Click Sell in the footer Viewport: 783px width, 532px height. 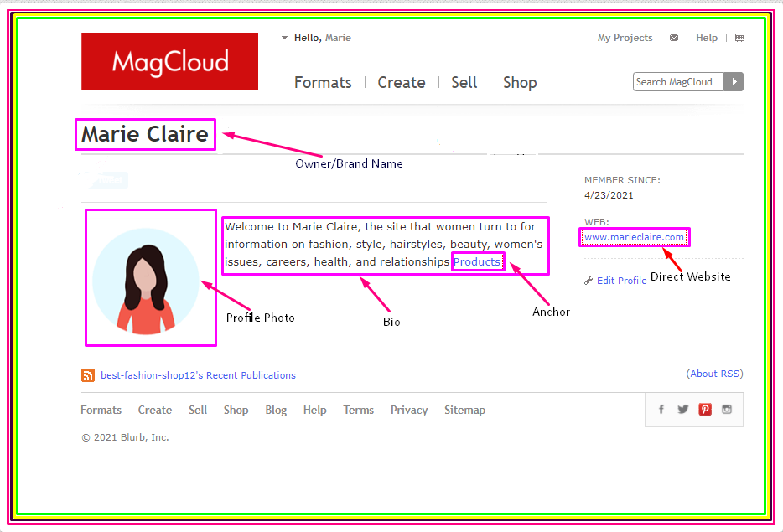click(x=198, y=411)
